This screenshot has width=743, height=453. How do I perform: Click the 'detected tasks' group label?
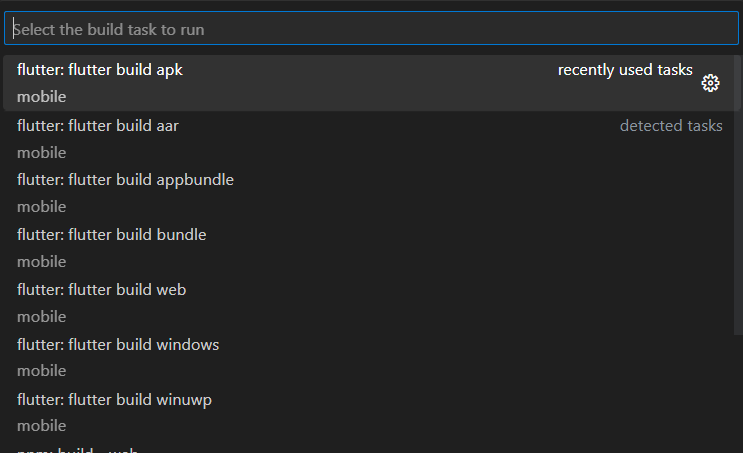click(x=671, y=126)
